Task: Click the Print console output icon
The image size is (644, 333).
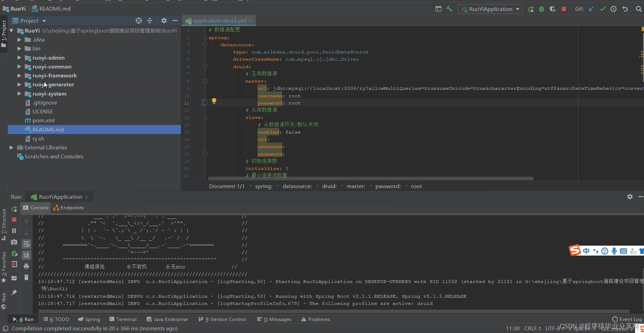Action: (26, 266)
